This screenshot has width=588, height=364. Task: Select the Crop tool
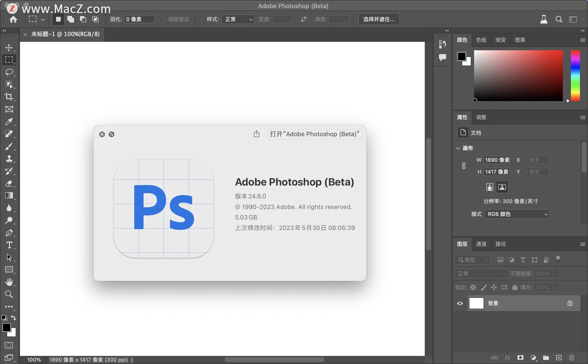9,97
